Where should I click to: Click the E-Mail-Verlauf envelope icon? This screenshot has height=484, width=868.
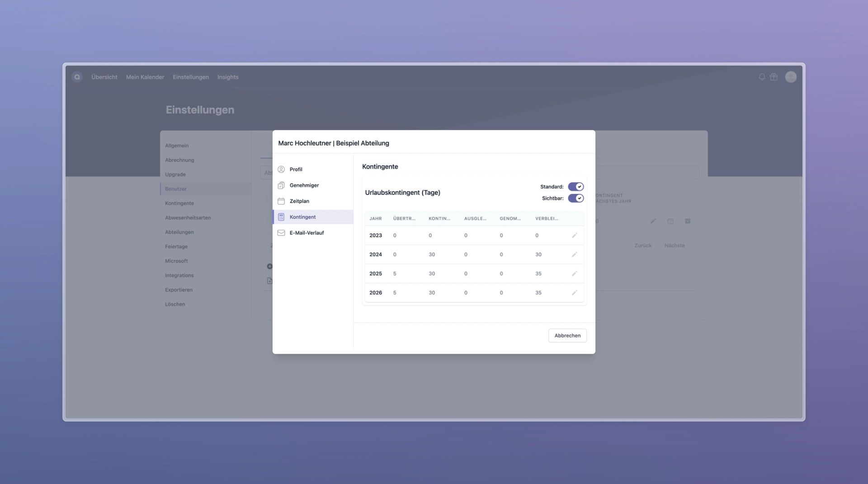(281, 233)
